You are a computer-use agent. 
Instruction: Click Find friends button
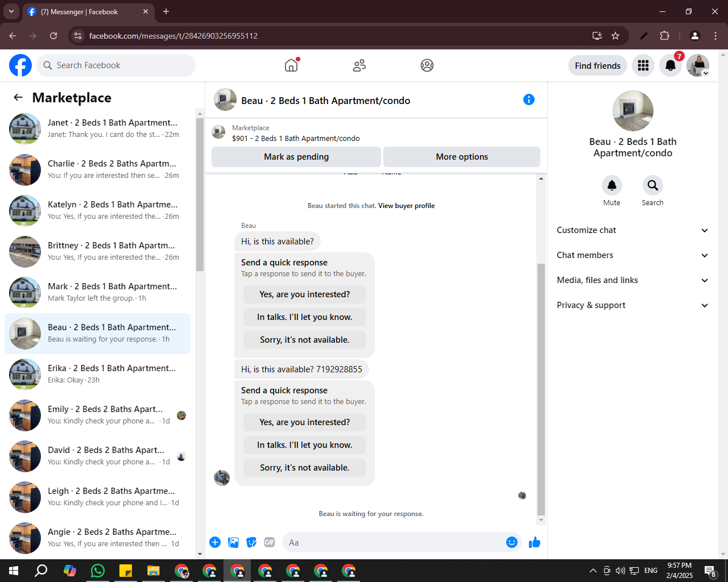pyautogui.click(x=598, y=65)
